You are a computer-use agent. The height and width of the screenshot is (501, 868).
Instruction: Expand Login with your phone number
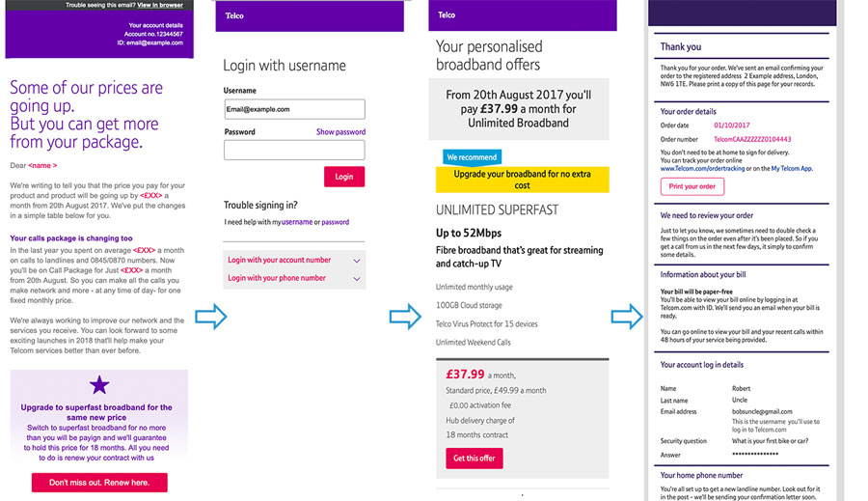point(294,278)
